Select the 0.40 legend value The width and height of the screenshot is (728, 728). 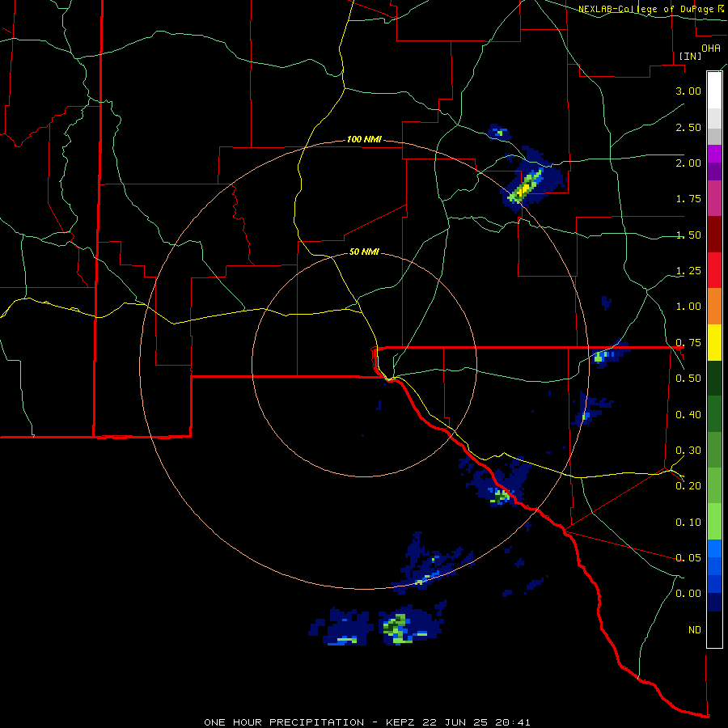click(x=688, y=415)
